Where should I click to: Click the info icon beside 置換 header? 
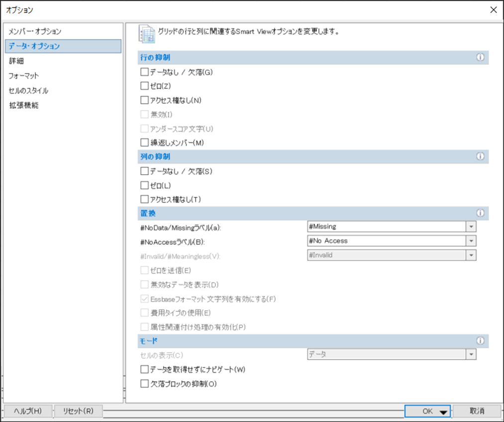480,213
